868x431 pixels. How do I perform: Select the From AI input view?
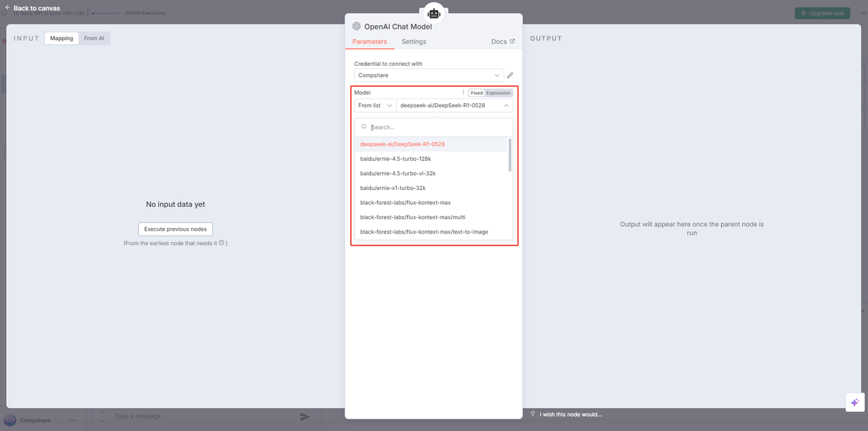[x=94, y=39]
